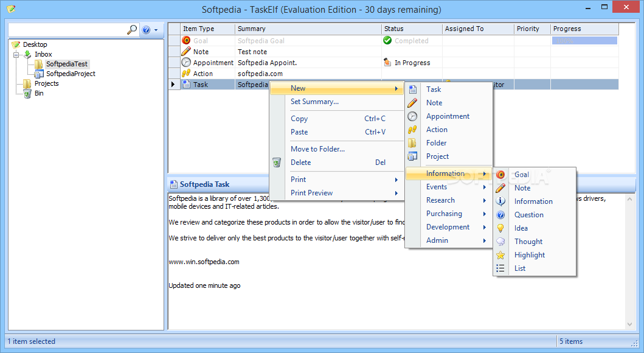The width and height of the screenshot is (644, 353).
Task: Click the In Progress status icon
Action: coord(387,63)
